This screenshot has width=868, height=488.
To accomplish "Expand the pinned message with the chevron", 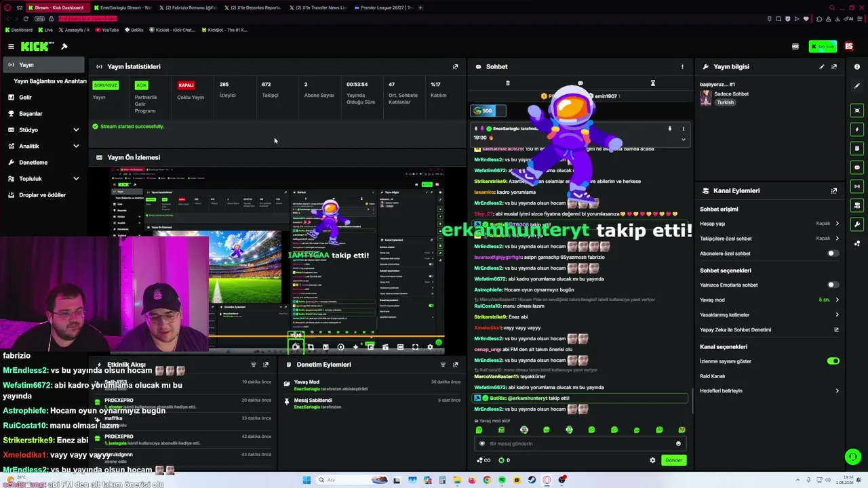I will pos(683,140).
